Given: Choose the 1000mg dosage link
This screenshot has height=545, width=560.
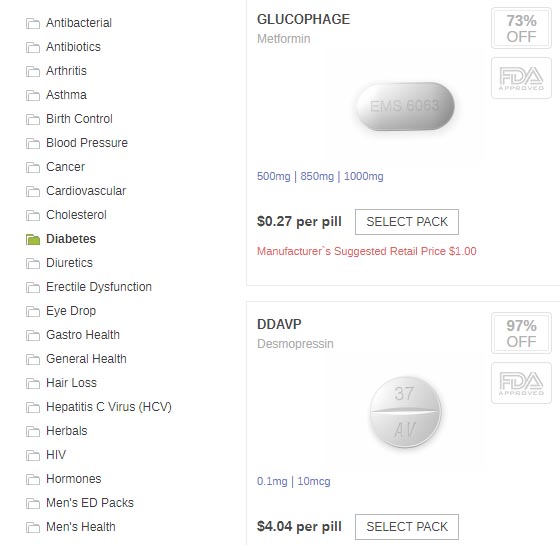Looking at the screenshot, I should (x=364, y=176).
